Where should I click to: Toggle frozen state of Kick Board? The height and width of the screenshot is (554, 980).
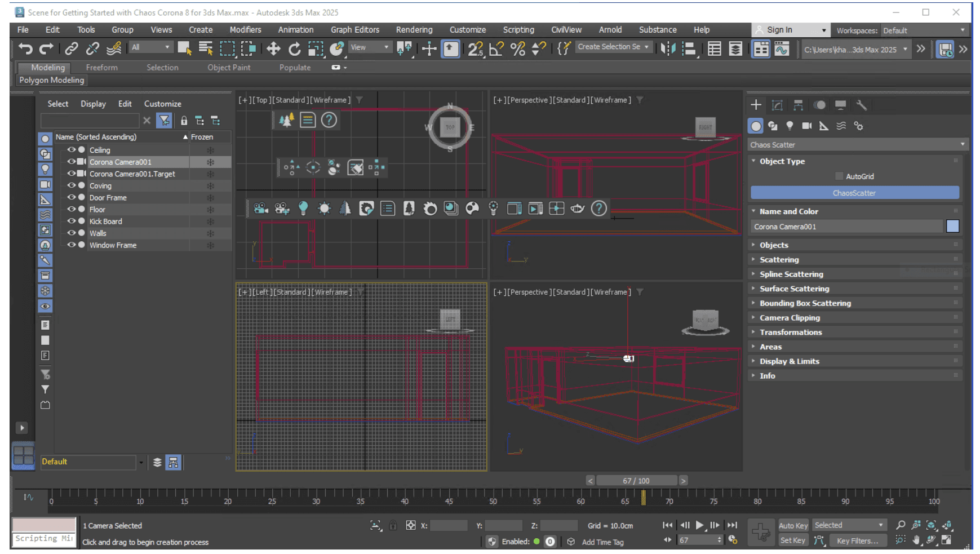pos(210,221)
